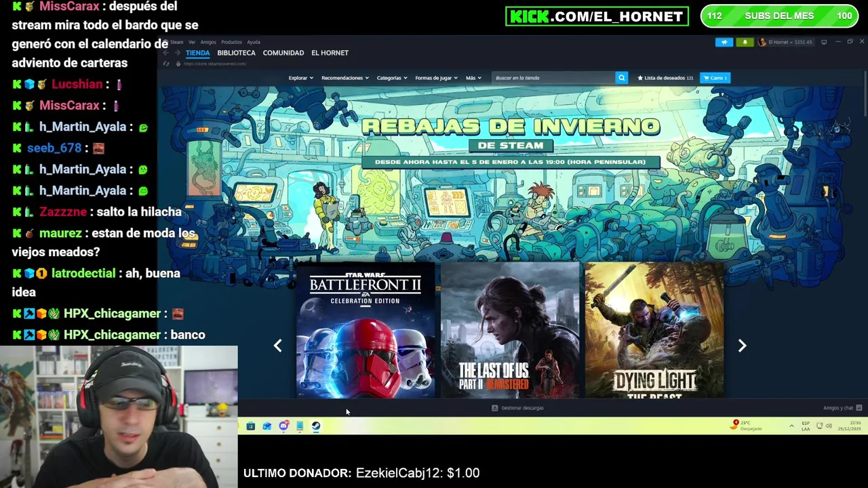Open the EL HORNET profile tab
Image resolution: width=868 pixels, height=488 pixels.
[x=330, y=53]
